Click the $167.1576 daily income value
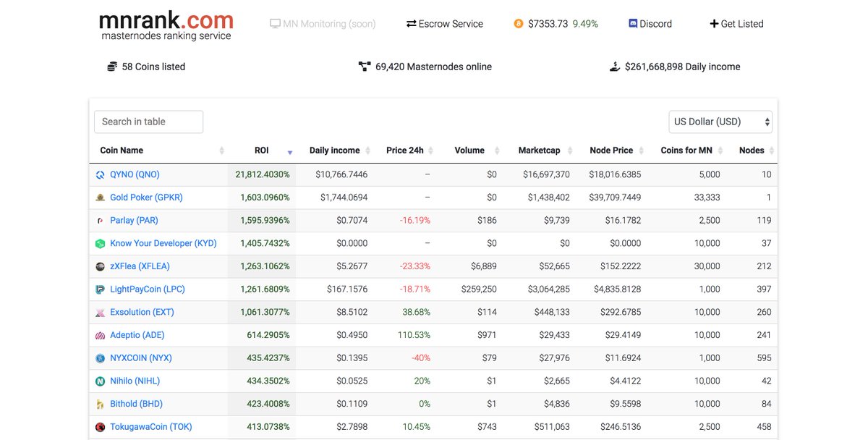868x440 pixels. (x=346, y=289)
